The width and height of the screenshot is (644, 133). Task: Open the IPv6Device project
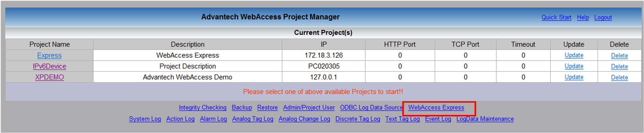(49, 66)
